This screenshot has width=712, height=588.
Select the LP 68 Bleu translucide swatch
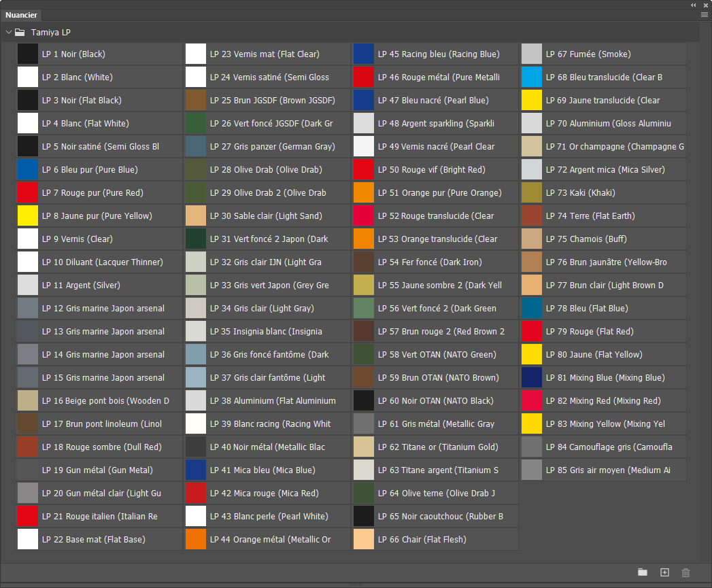pyautogui.click(x=532, y=77)
